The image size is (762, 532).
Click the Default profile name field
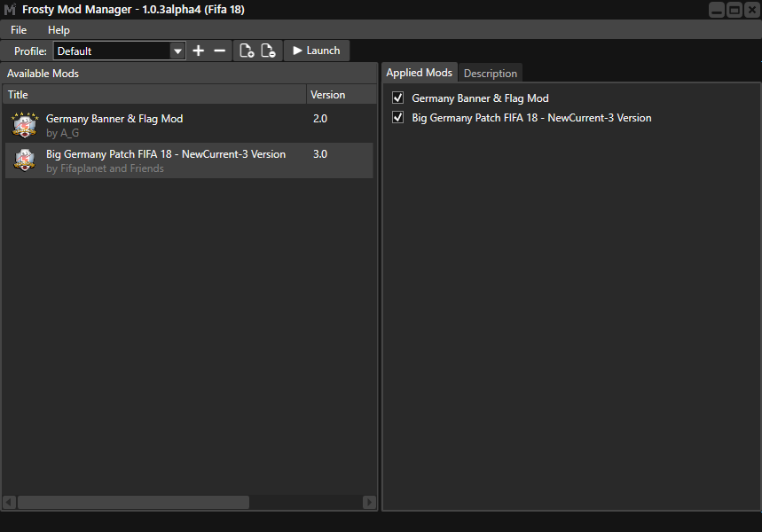point(113,51)
